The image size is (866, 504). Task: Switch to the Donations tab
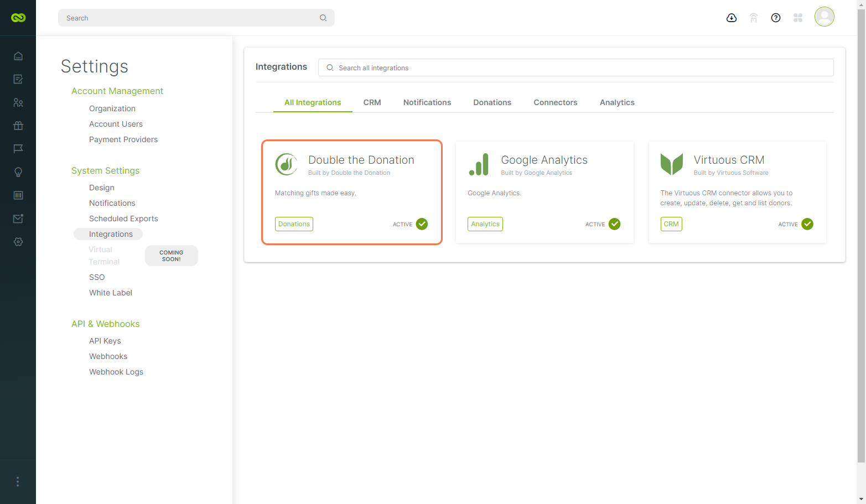tap(492, 102)
